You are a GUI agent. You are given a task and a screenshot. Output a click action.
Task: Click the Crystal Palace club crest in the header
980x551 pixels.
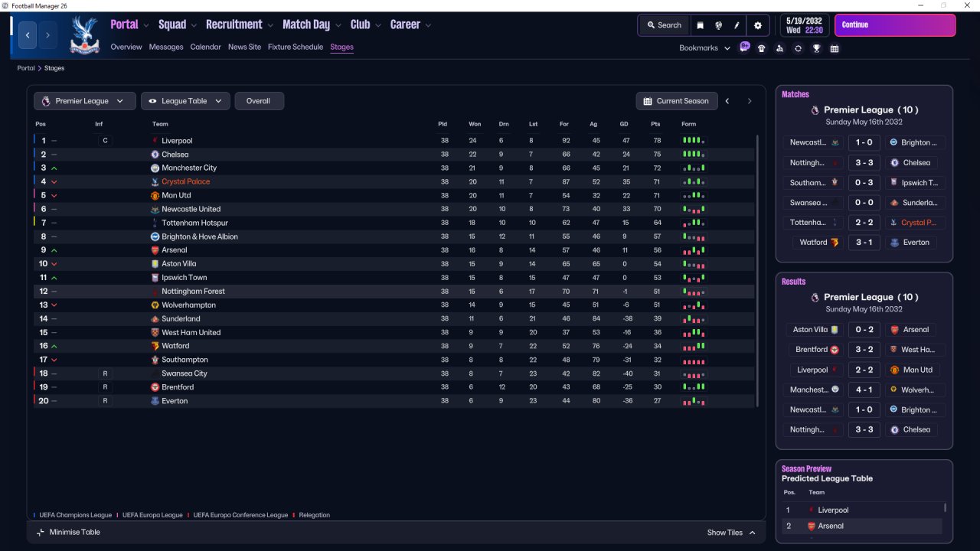[x=84, y=34]
